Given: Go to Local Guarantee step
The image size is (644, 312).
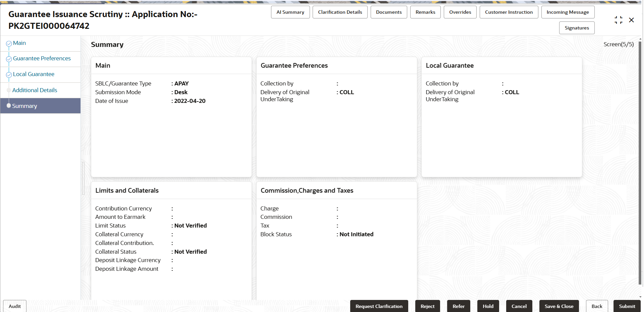Looking at the screenshot, I should tap(34, 74).
